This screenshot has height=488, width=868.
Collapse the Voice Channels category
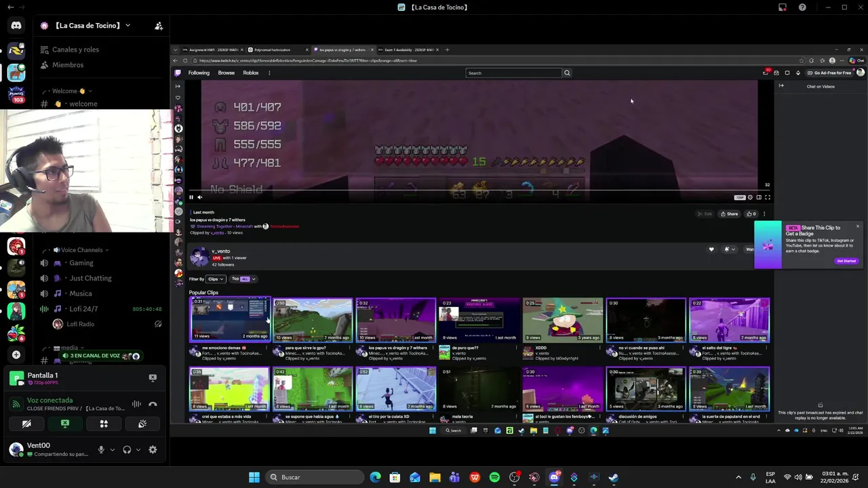pos(83,250)
